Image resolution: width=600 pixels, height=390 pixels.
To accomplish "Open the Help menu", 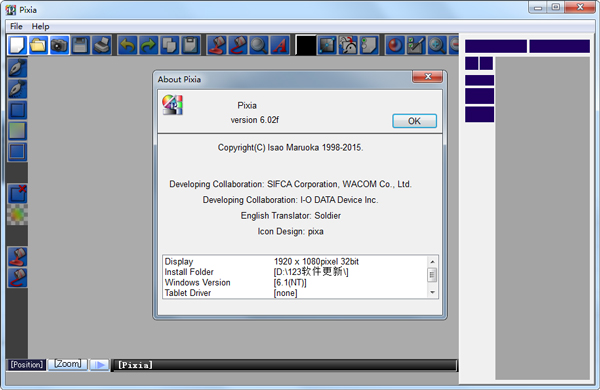I will (x=40, y=26).
